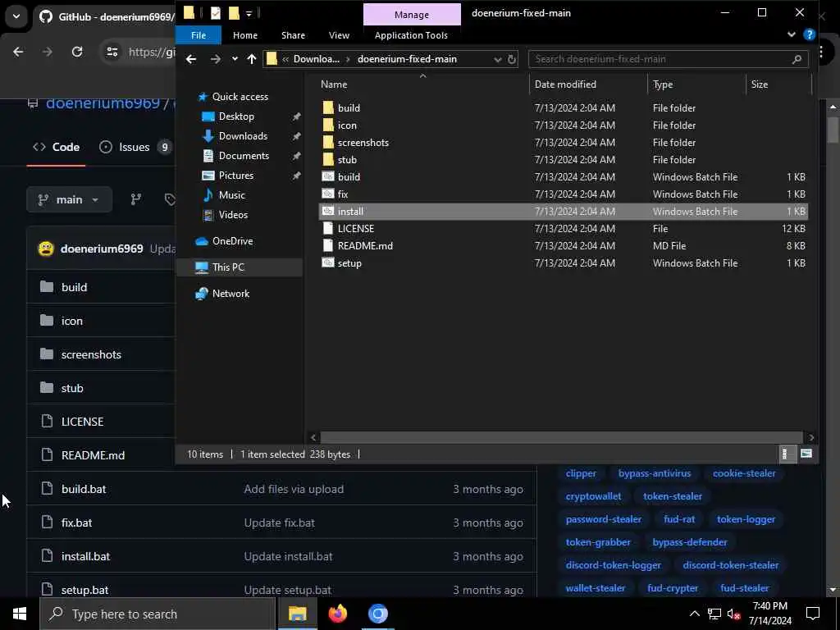This screenshot has height=630, width=840.
Task: Switch to the Share ribbon tab
Action: pos(293,35)
